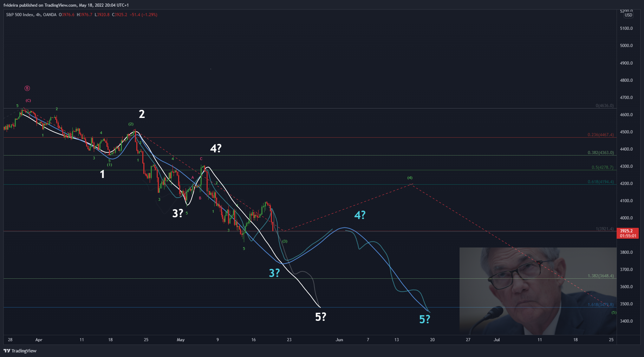This screenshot has height=357, width=644.
Task: Click the 'Apr' date axis label
Action: (x=39, y=340)
